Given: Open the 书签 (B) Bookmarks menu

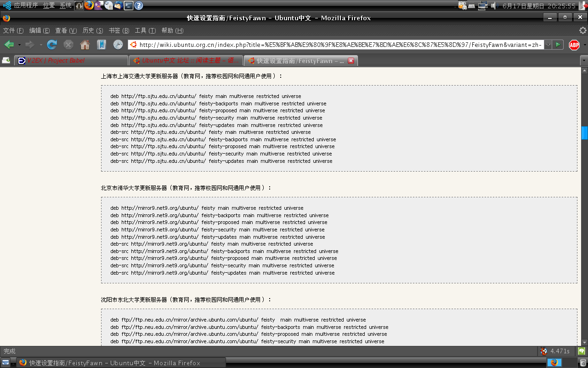Looking at the screenshot, I should [119, 30].
